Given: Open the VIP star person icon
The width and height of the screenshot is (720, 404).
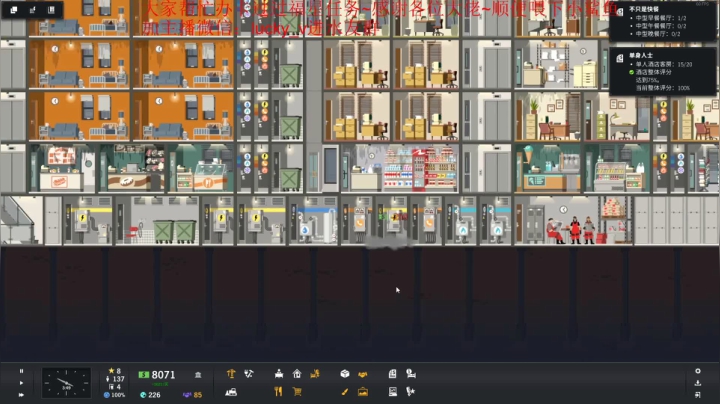Looking at the screenshot, I should pos(411,392).
